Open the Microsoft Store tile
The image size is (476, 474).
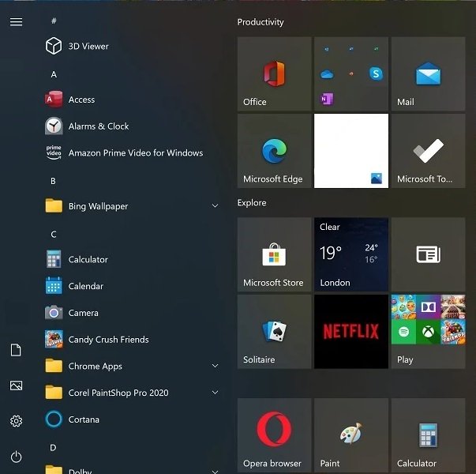(x=275, y=254)
